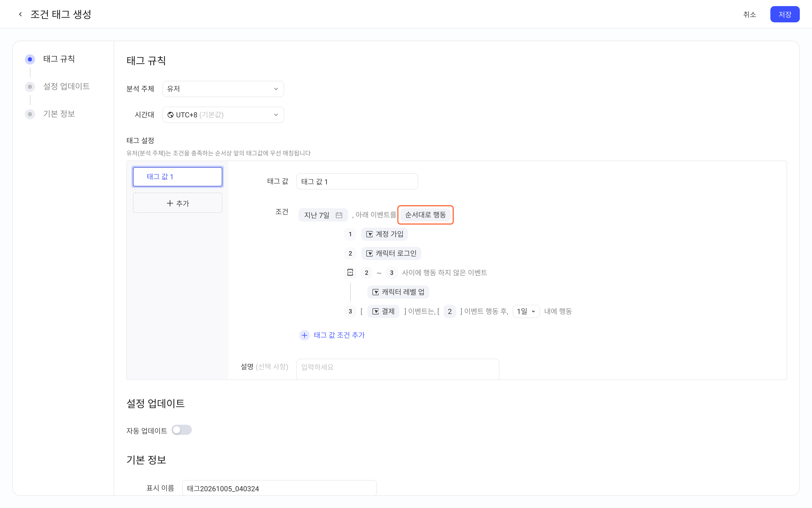Select the 태그 값 1 tab

pyautogui.click(x=178, y=177)
